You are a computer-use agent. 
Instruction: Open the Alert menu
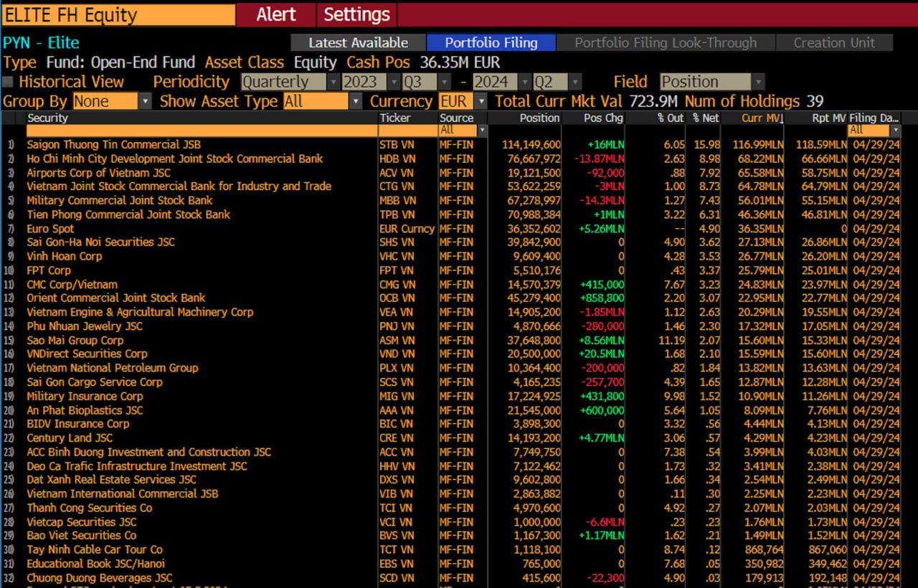pos(276,14)
